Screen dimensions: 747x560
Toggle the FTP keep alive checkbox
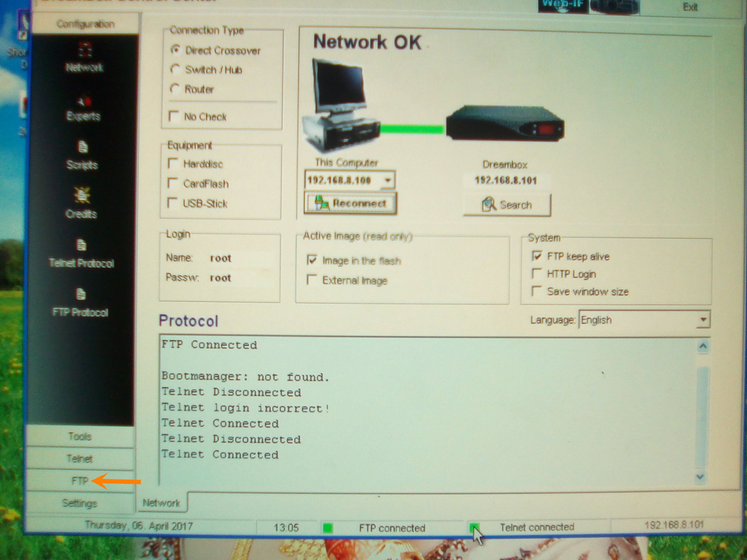coord(537,256)
